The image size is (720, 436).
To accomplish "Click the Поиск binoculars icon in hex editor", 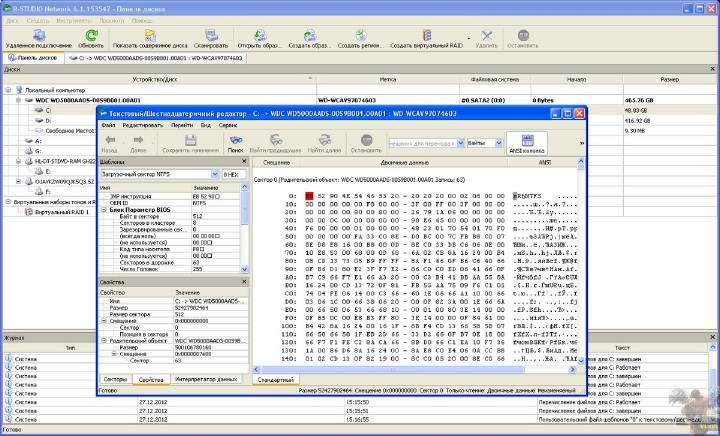I will tap(236, 139).
